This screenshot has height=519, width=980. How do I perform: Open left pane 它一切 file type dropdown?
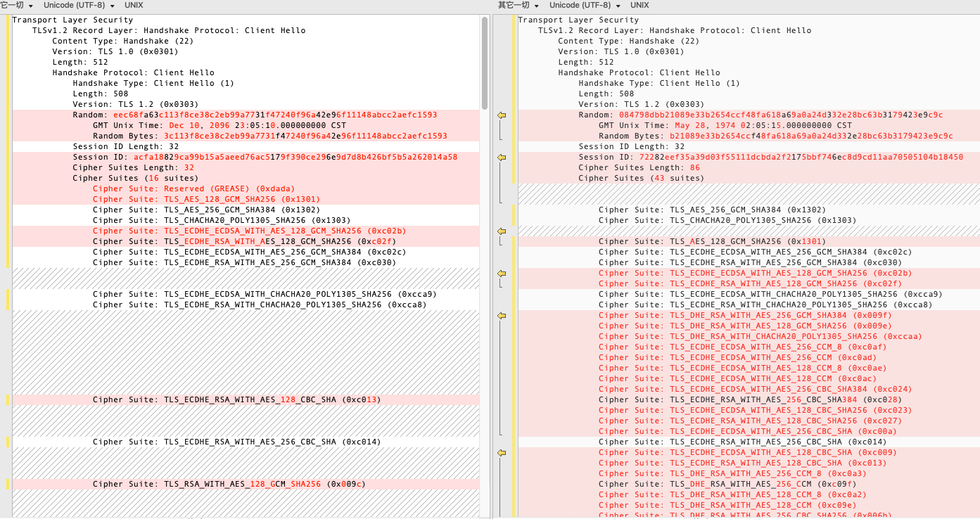(17, 5)
